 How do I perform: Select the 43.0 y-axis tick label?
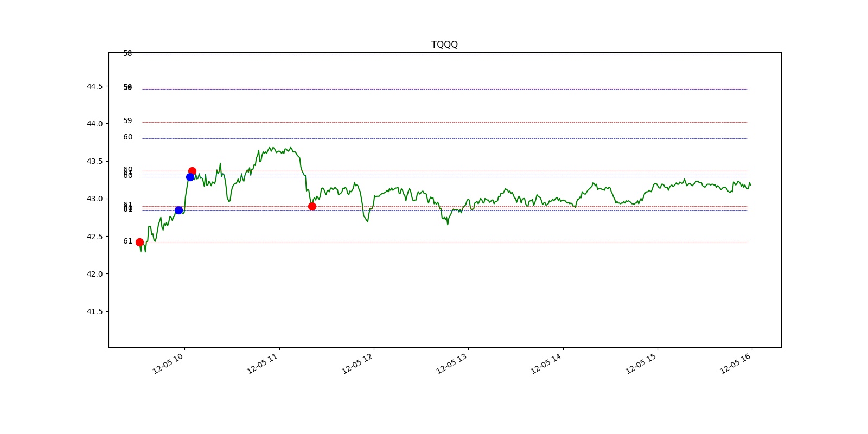[94, 199]
